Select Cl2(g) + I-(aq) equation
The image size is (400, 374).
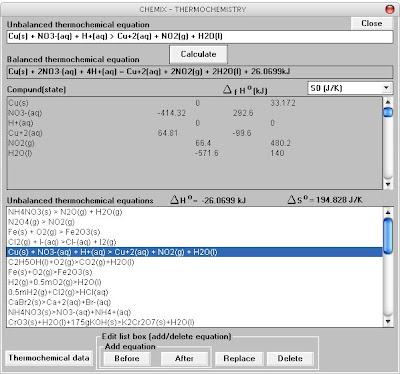pyautogui.click(x=195, y=242)
